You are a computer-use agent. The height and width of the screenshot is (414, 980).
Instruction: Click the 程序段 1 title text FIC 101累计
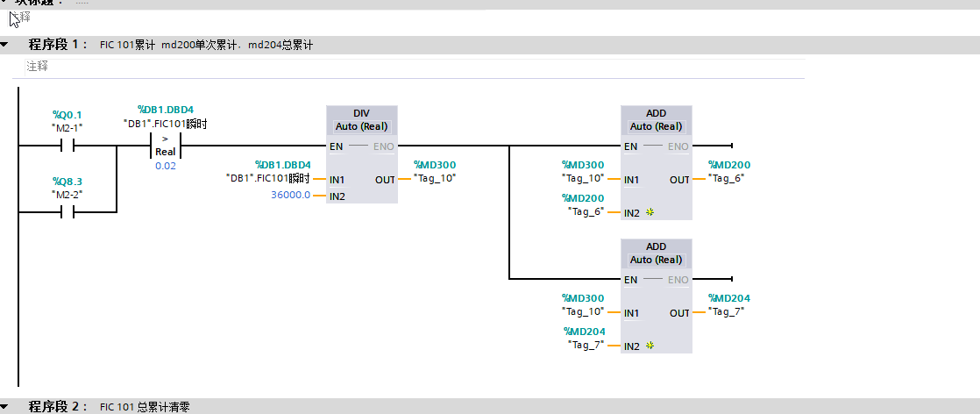pos(127,45)
